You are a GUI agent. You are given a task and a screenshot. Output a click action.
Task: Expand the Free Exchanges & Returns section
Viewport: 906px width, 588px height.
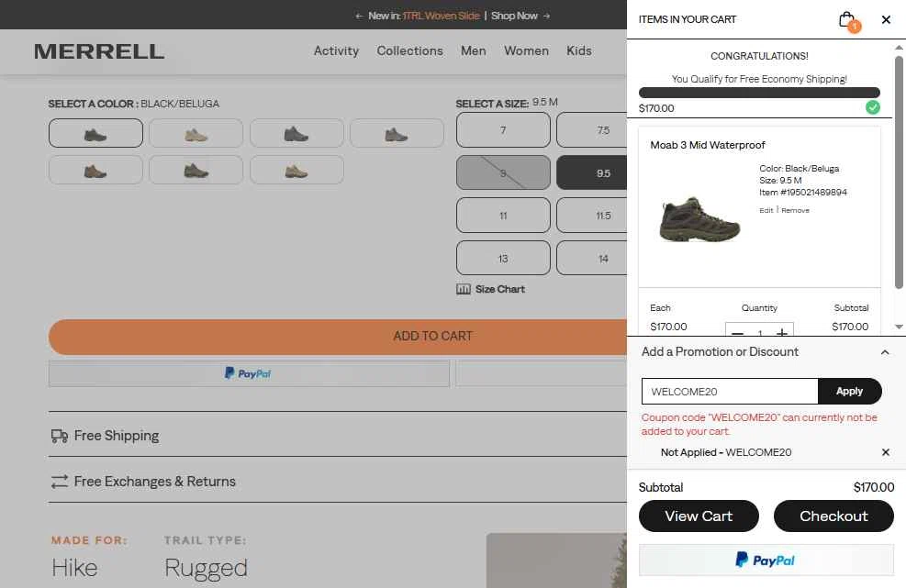[x=338, y=481]
